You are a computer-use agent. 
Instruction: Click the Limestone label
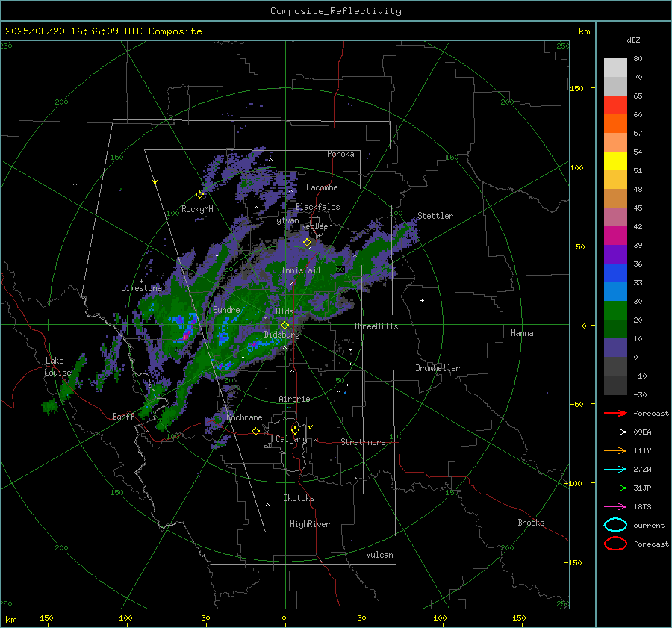coord(141,288)
